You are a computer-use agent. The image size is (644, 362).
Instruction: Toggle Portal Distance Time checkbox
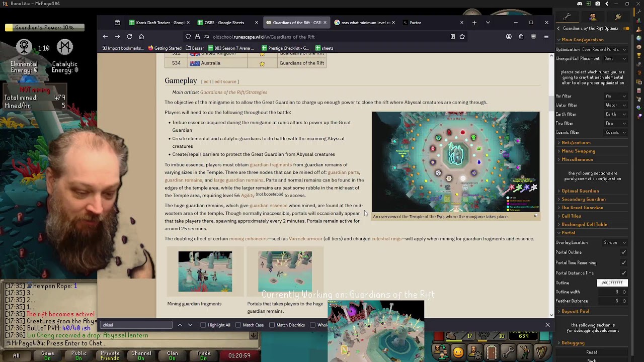coord(624,273)
